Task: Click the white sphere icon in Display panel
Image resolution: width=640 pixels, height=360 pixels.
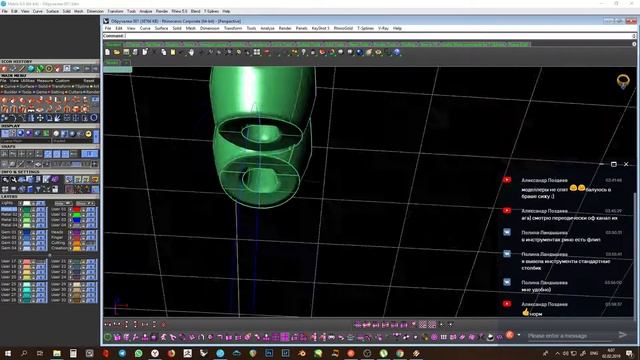Action: 56,133
